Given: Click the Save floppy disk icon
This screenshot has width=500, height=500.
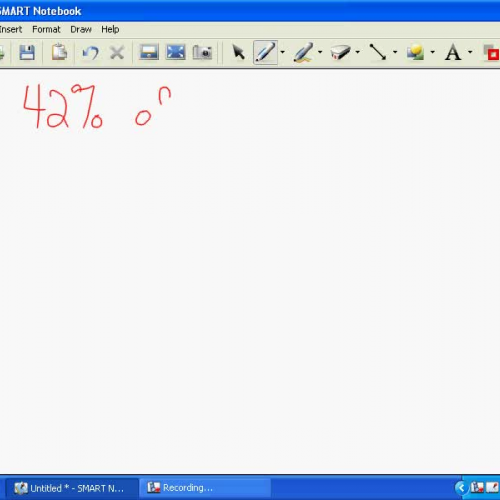Looking at the screenshot, I should (27, 52).
